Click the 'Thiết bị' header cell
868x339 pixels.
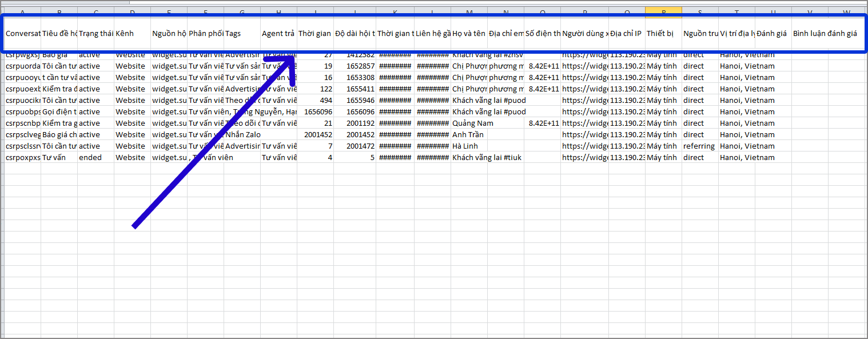[662, 34]
